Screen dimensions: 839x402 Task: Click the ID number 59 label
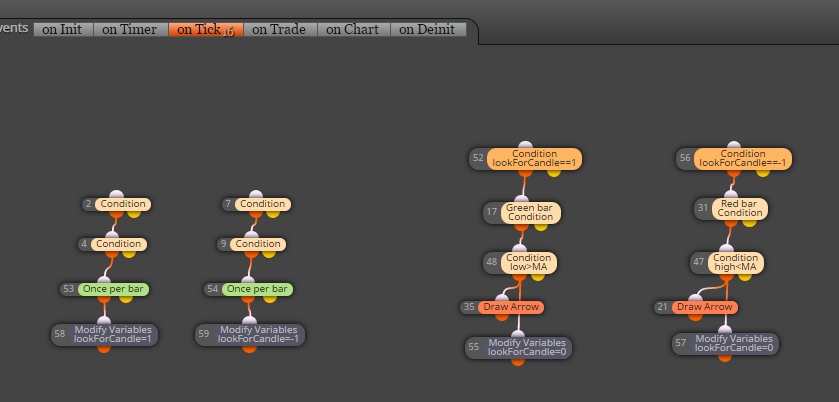[204, 334]
